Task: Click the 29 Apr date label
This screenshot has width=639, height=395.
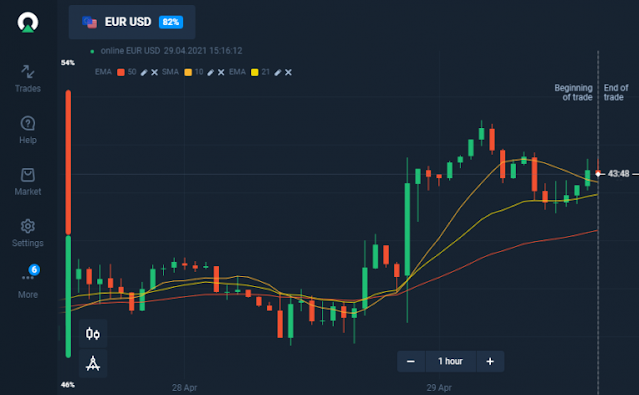Action: point(439,388)
